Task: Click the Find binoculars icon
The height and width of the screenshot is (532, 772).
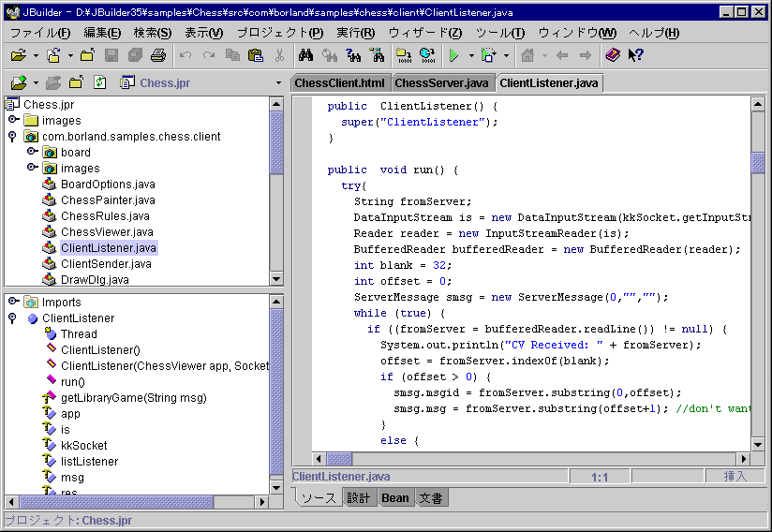Action: pos(304,56)
